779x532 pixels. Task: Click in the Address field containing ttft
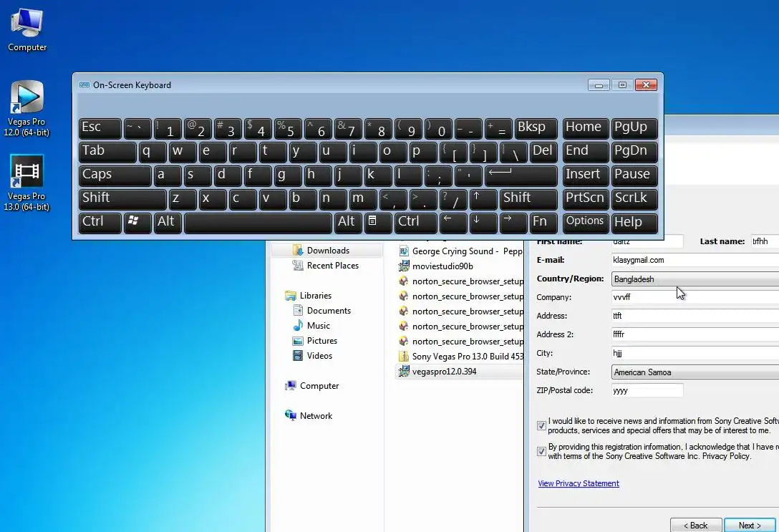695,316
